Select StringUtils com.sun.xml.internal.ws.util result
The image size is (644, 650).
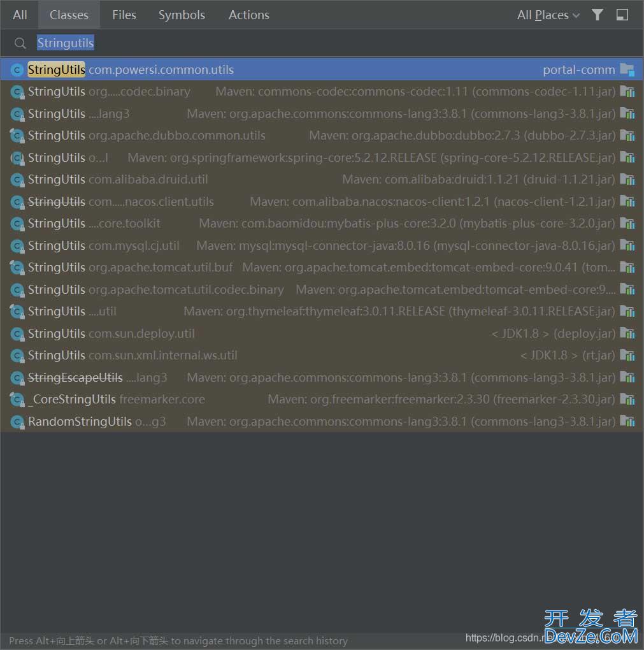point(322,355)
